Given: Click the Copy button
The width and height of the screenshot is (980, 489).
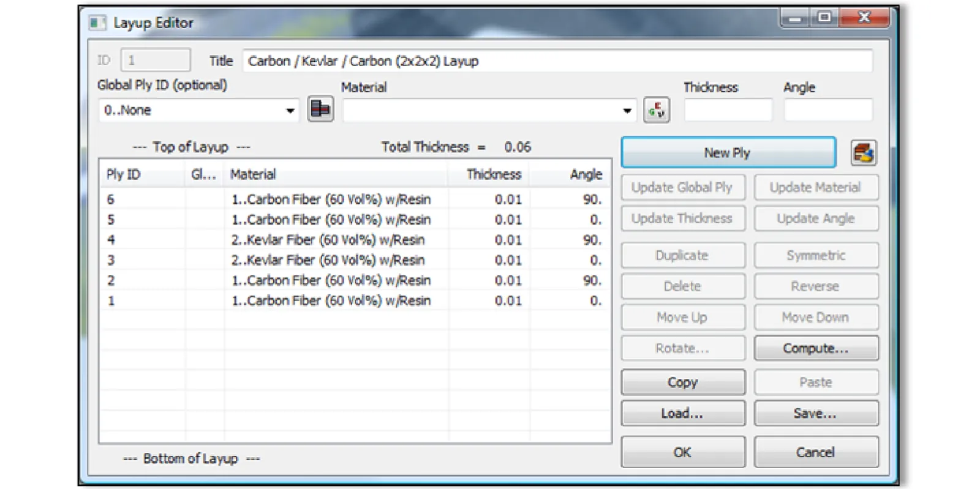Looking at the screenshot, I should pyautogui.click(x=683, y=383).
